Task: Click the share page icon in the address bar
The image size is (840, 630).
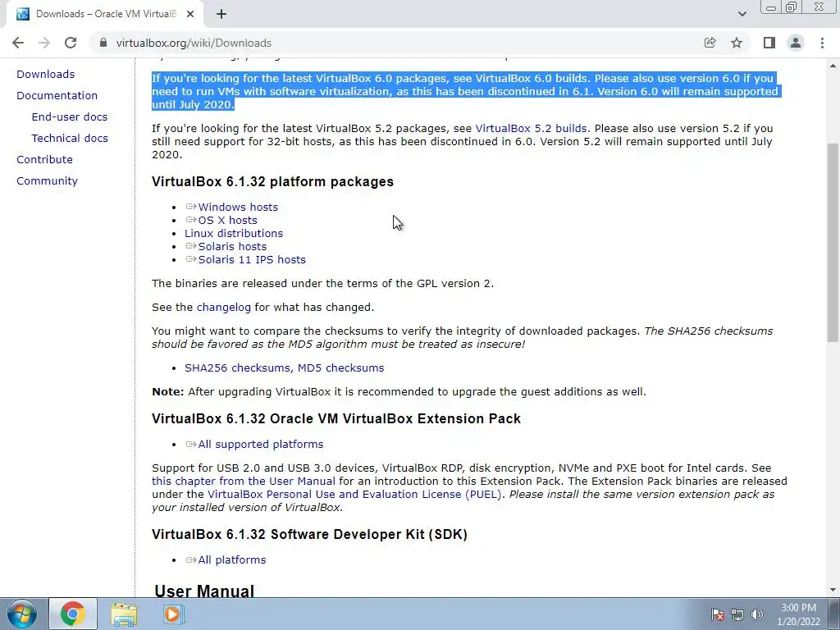Action: pos(710,43)
